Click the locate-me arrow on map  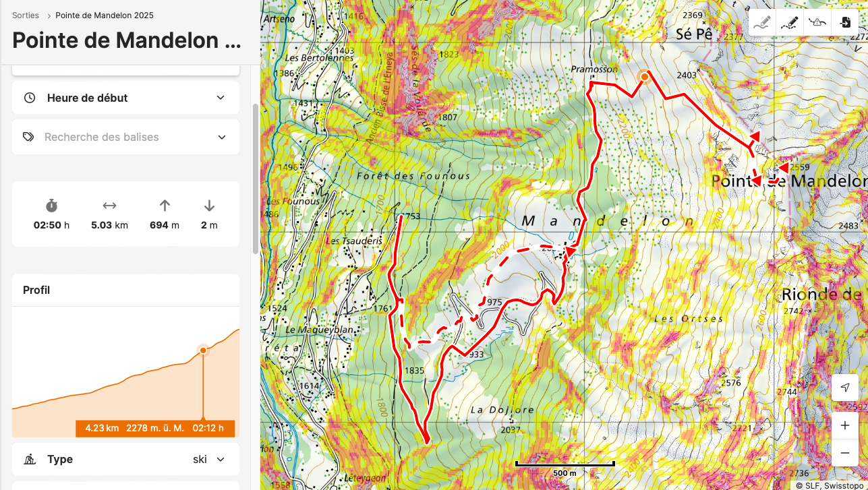click(x=845, y=388)
